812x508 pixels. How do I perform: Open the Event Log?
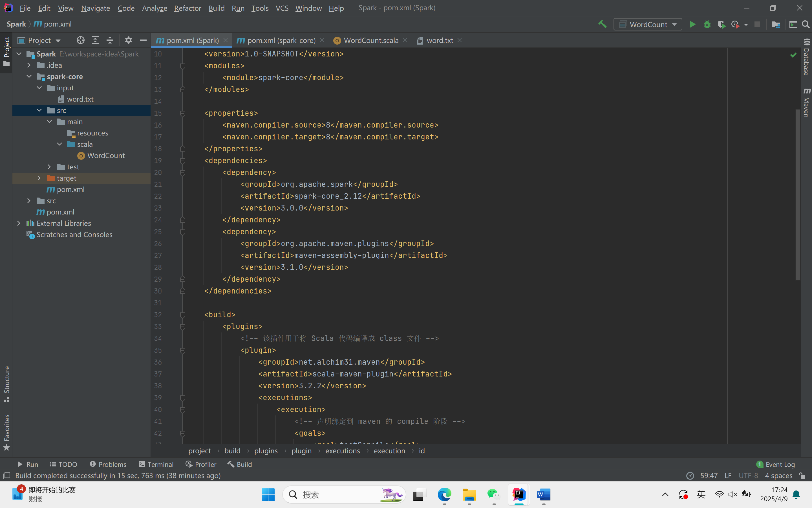point(775,464)
